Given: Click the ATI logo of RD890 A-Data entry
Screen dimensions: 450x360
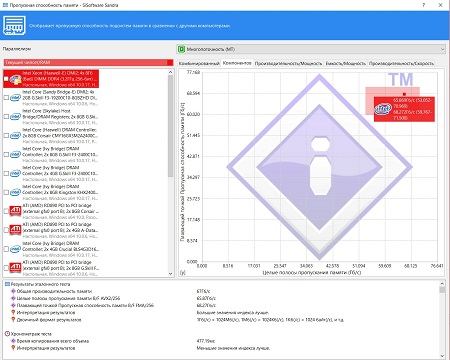Looking at the screenshot, I should [x=15, y=230].
